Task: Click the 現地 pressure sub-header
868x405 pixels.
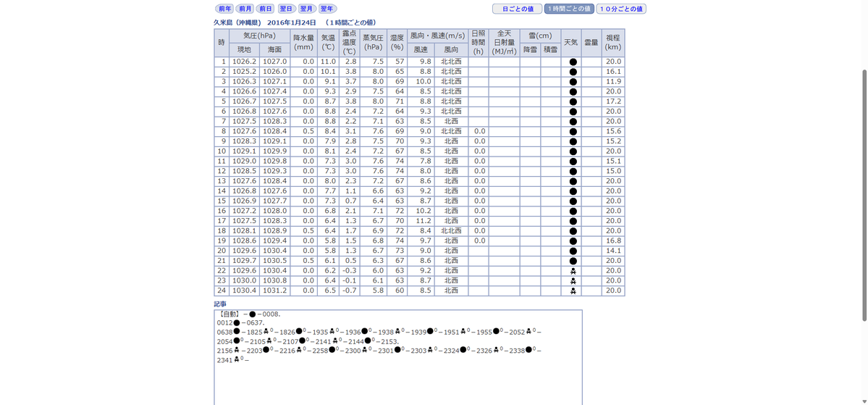Action: pyautogui.click(x=244, y=50)
